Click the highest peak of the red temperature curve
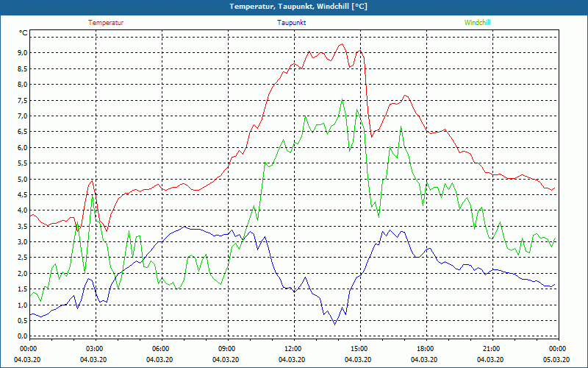The height and width of the screenshot is (368, 588). [340, 44]
